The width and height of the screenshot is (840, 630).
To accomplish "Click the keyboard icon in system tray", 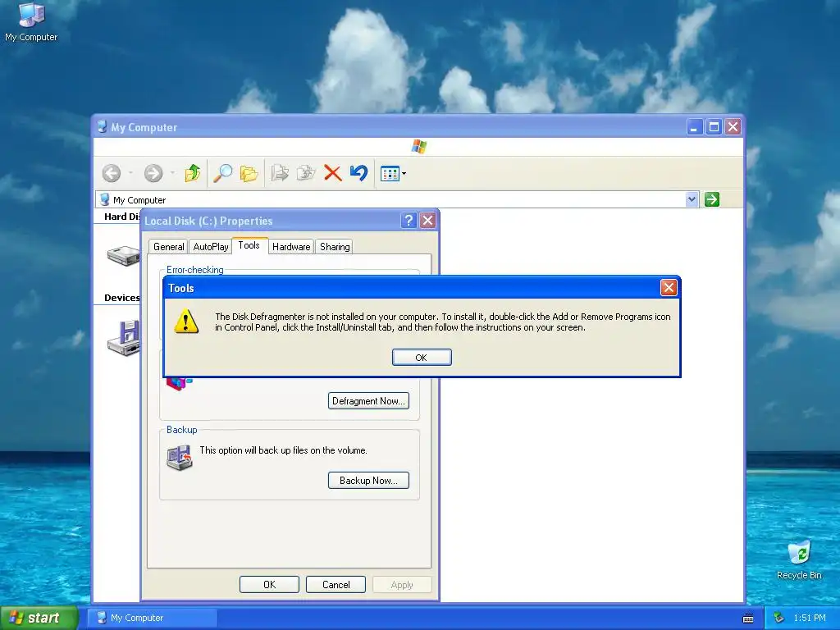I will click(x=748, y=619).
